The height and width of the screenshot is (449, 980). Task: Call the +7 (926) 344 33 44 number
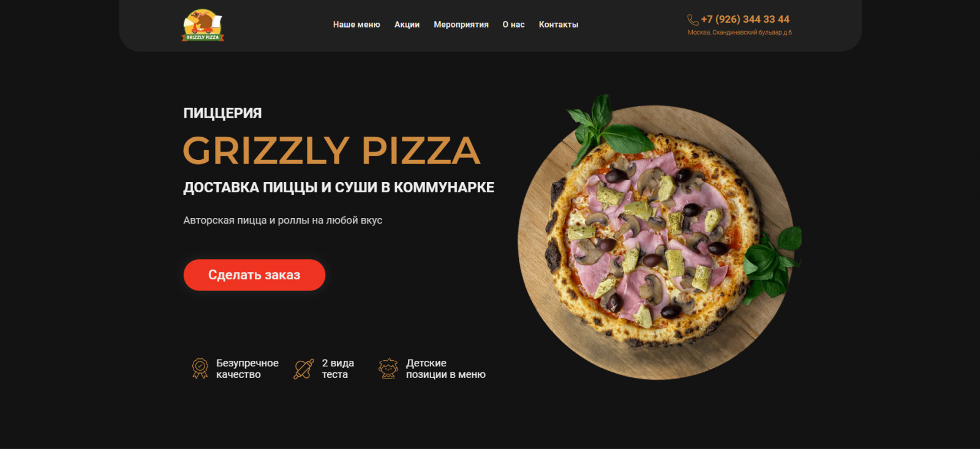tap(745, 19)
